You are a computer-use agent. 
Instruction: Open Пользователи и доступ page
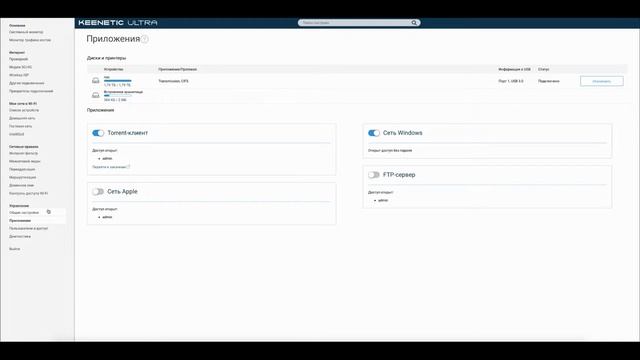(x=29, y=229)
